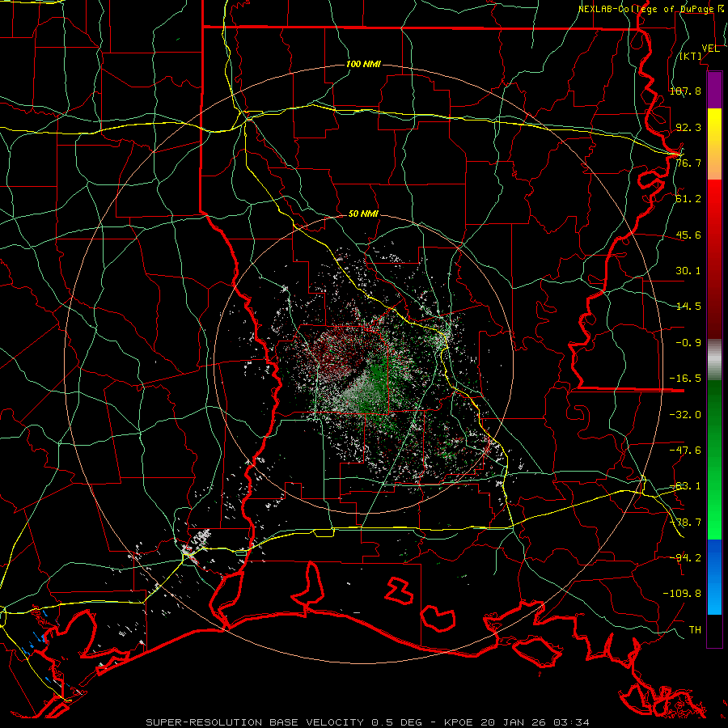Click the -16.5 velocity scale value
The image size is (728, 728).
pyautogui.click(x=685, y=379)
